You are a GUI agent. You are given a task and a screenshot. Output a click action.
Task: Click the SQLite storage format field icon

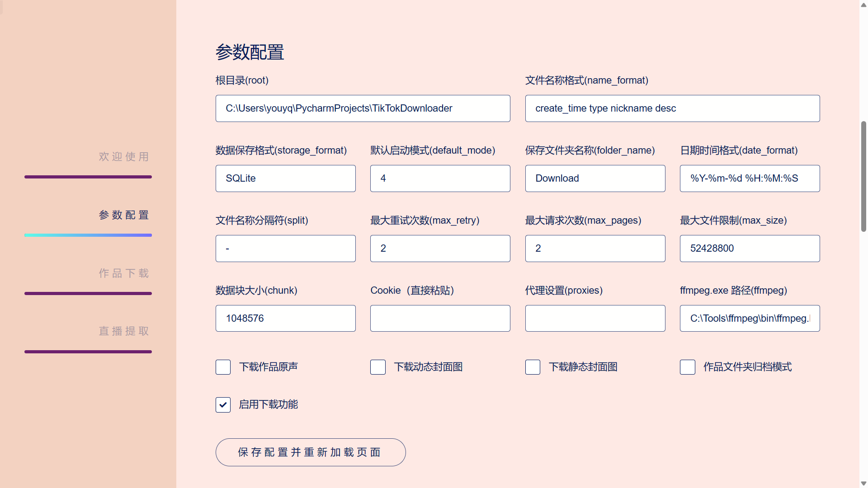click(286, 178)
